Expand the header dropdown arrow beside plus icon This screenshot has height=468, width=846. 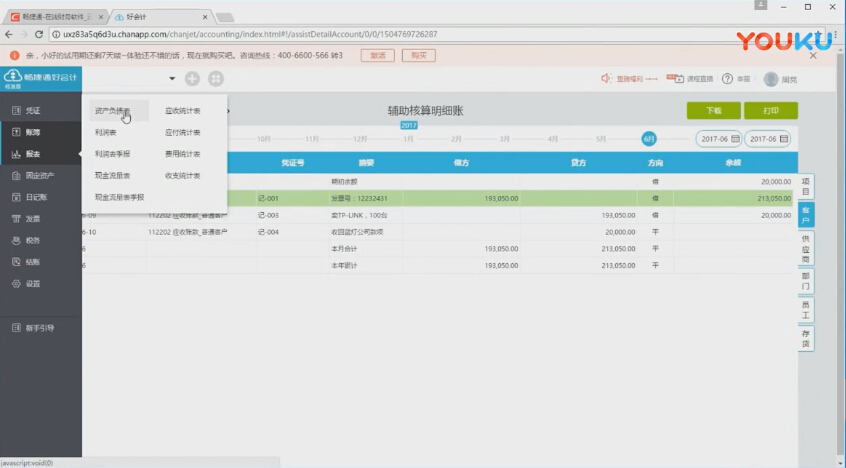pyautogui.click(x=172, y=79)
